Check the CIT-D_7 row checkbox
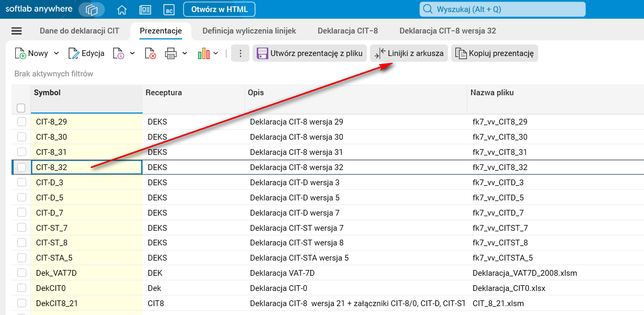The width and height of the screenshot is (644, 315). [x=21, y=213]
